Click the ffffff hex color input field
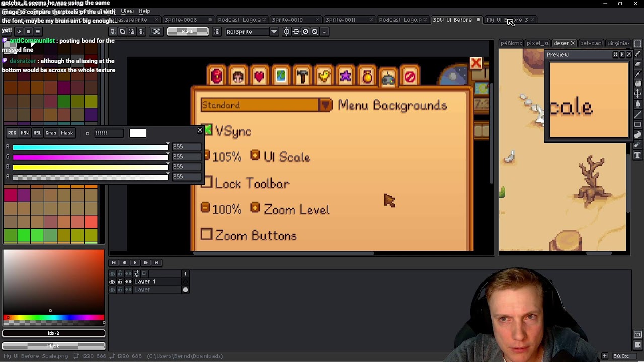644x362 pixels. [x=108, y=133]
